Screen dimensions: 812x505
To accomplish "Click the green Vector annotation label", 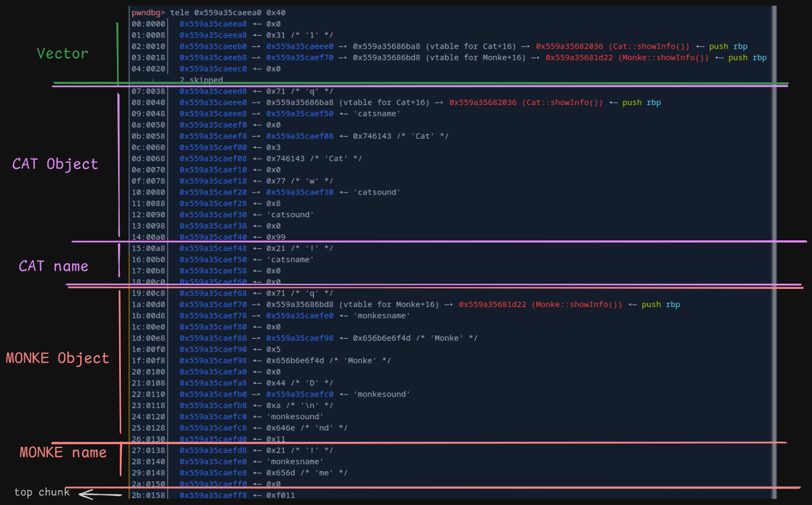I will [63, 54].
